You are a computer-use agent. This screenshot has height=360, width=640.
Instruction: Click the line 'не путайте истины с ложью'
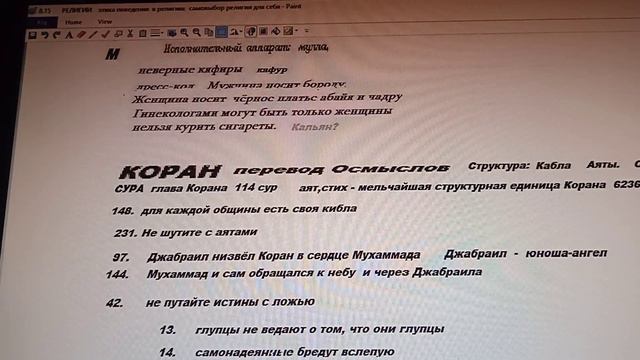point(230,302)
